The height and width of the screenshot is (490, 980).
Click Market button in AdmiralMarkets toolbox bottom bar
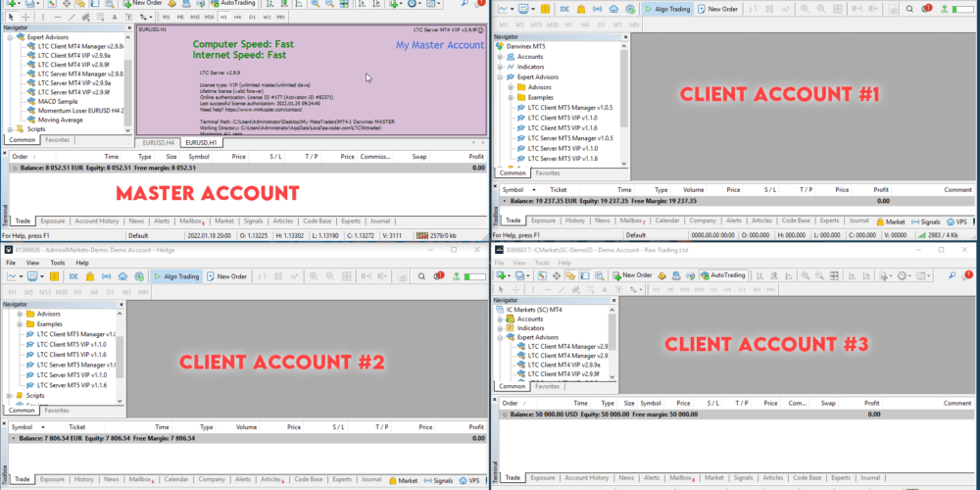point(403,480)
